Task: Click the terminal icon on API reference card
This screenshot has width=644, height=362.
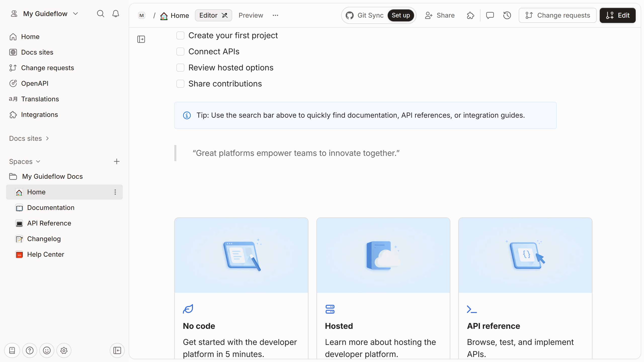Action: [x=472, y=309]
